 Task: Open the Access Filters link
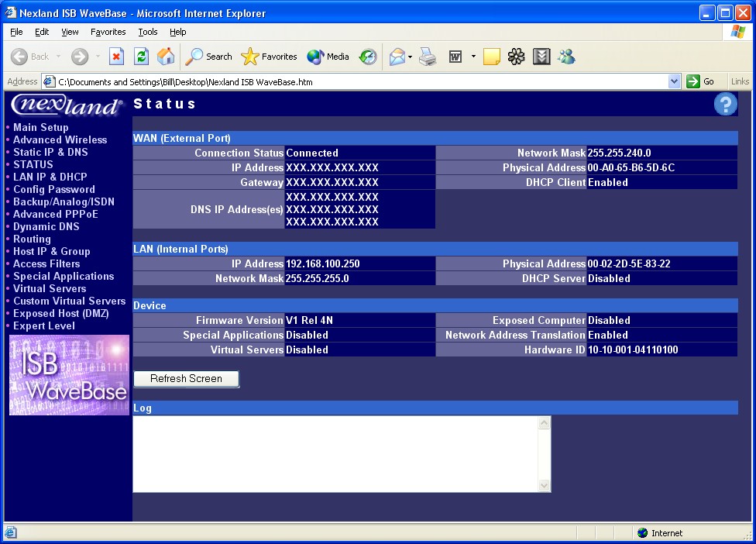(x=46, y=263)
